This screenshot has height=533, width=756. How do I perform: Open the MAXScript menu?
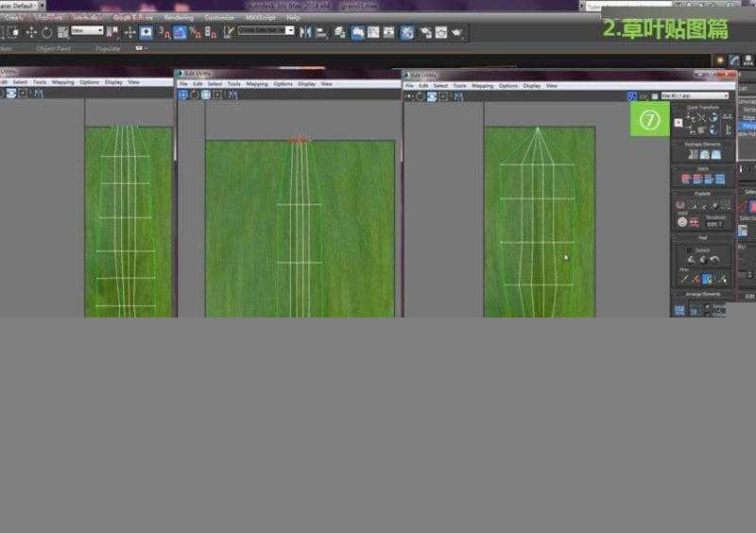[x=261, y=17]
